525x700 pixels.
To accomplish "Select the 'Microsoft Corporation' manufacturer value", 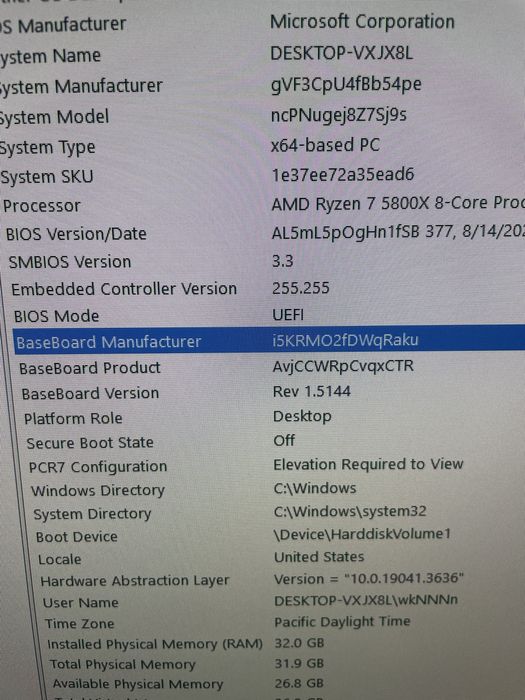I will click(362, 22).
